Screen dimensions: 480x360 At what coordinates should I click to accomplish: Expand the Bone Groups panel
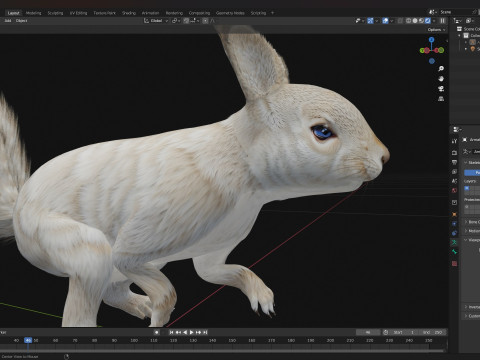click(472, 222)
